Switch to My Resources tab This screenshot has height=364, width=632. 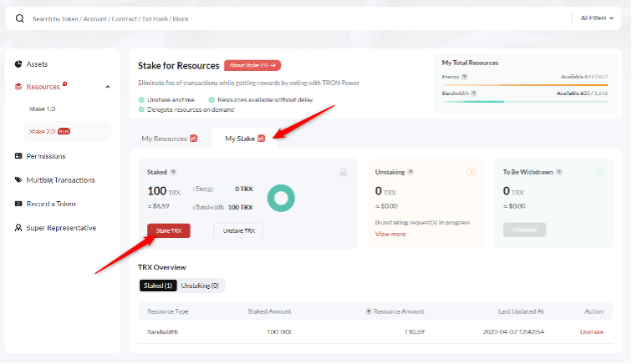pos(169,138)
